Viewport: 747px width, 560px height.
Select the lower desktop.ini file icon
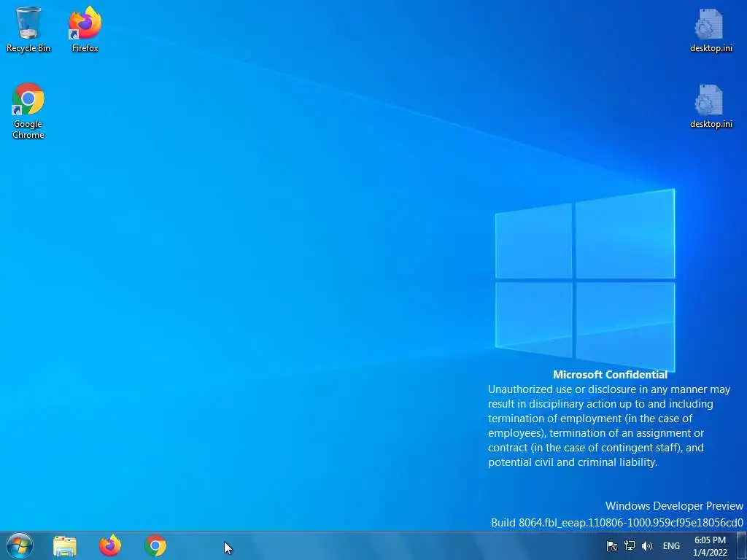point(711,106)
